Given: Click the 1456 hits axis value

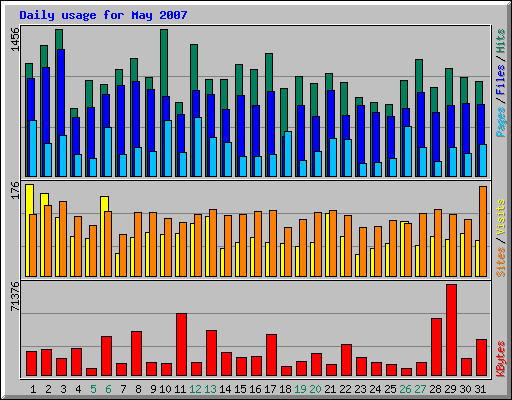Looking at the screenshot, I should [x=15, y=39].
